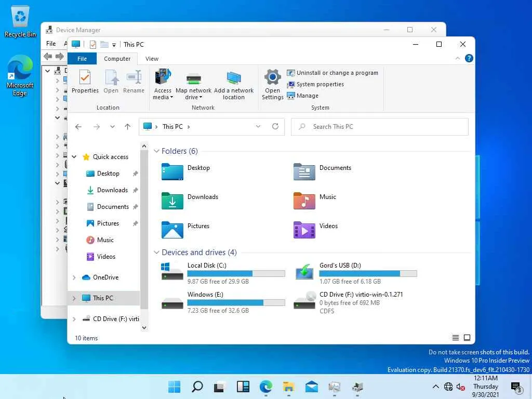Screen dimensions: 532x399
Task: Open the notification center icon
Action: pyautogui.click(x=516, y=387)
